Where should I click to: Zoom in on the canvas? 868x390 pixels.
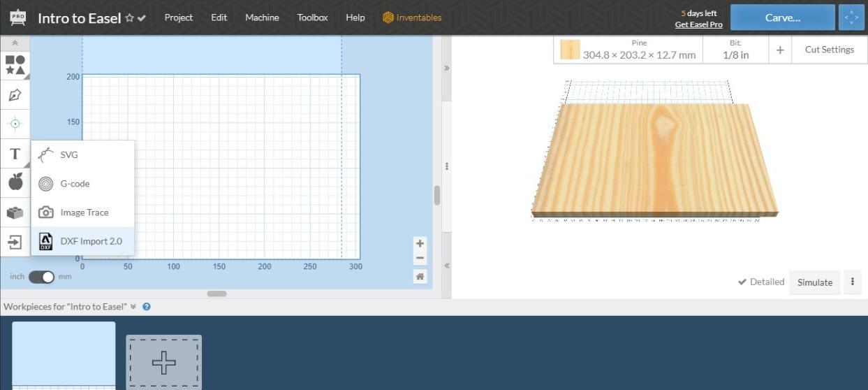(x=420, y=243)
